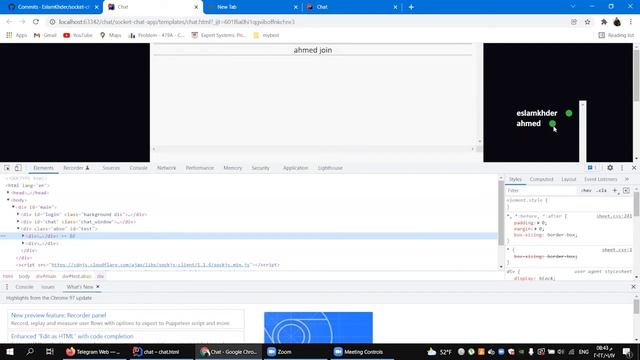Screen dimensions: 640x360
Task: Expand the second child div under test
Action: tap(23, 243)
